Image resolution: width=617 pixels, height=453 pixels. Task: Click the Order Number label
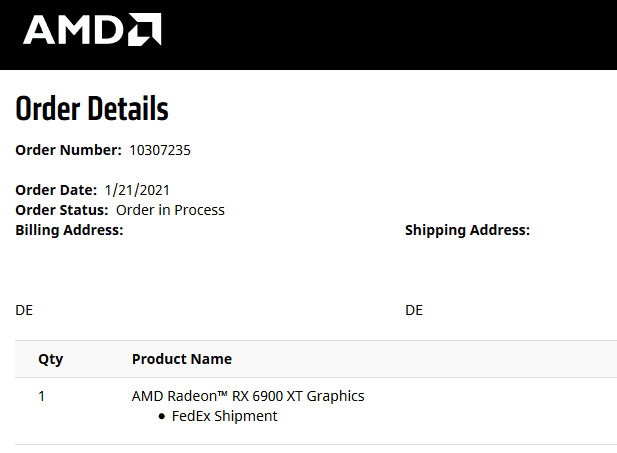point(68,150)
